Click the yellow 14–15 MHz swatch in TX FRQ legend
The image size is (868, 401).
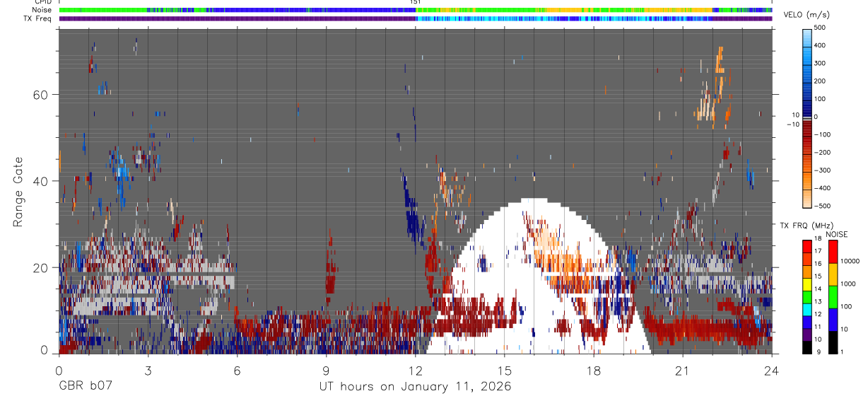pyautogui.click(x=808, y=284)
